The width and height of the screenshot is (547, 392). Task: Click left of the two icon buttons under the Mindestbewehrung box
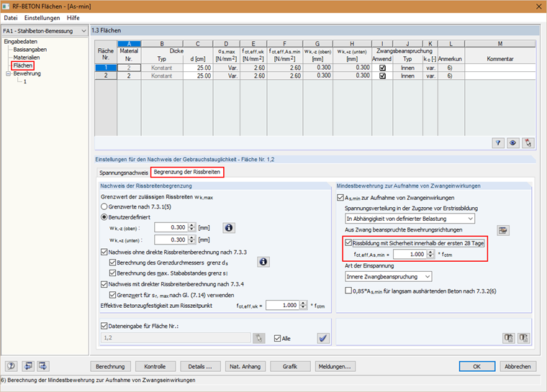click(509, 337)
